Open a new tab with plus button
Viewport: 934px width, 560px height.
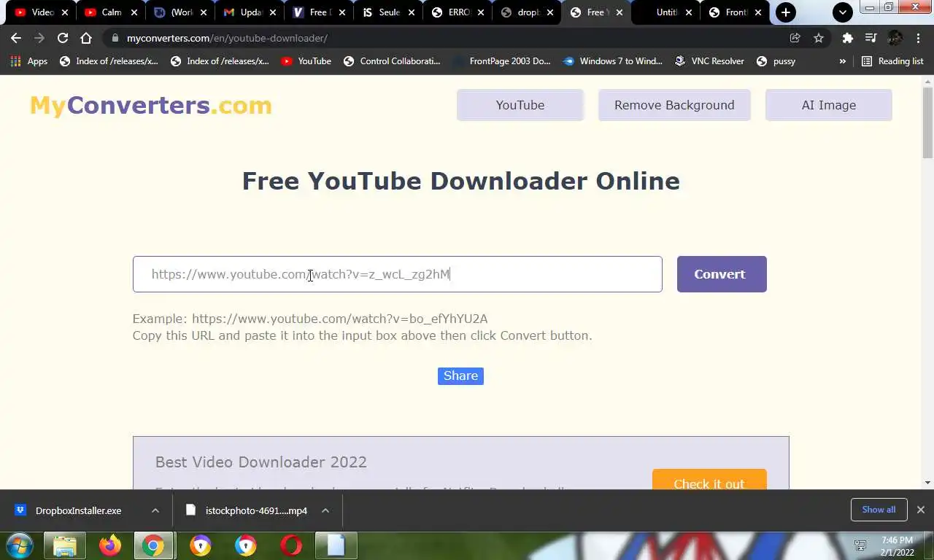click(x=786, y=12)
